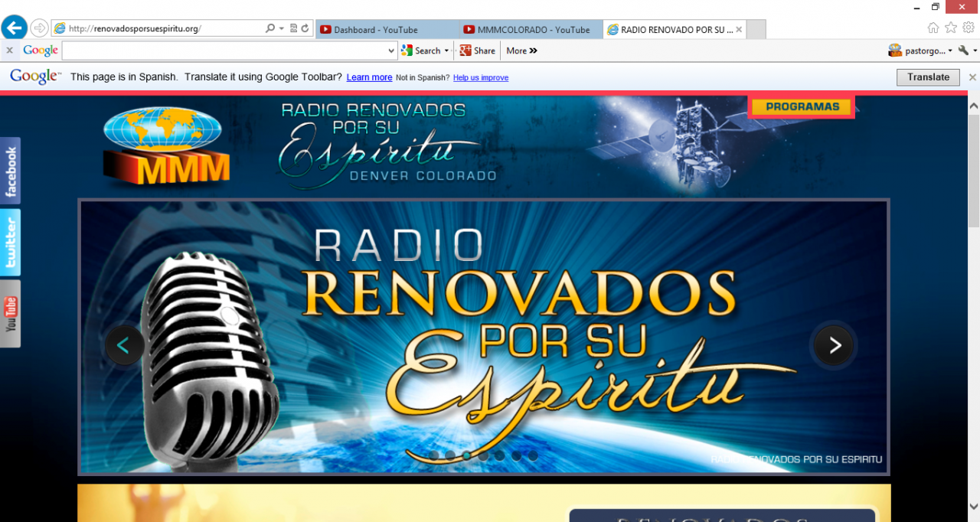
Task: Select the second slide indicator dot
Action: 450,455
